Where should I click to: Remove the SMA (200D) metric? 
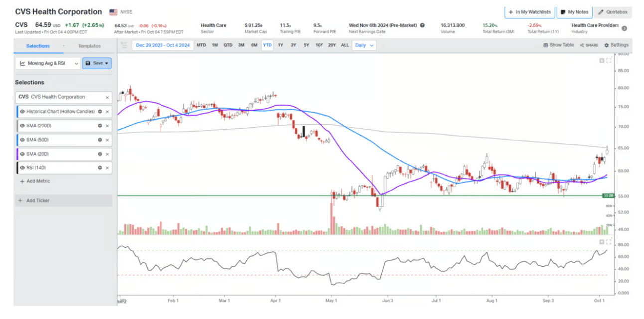tap(107, 126)
